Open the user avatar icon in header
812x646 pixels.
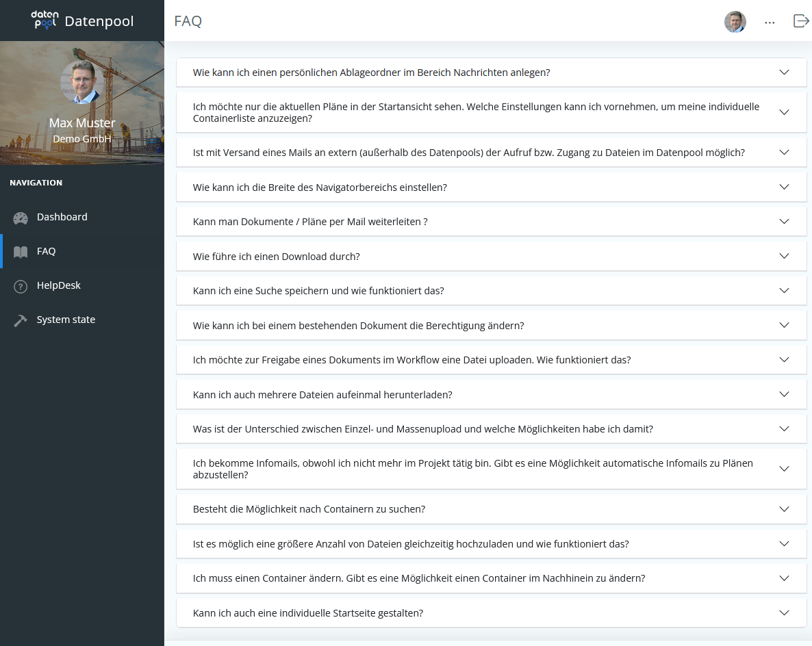click(735, 21)
